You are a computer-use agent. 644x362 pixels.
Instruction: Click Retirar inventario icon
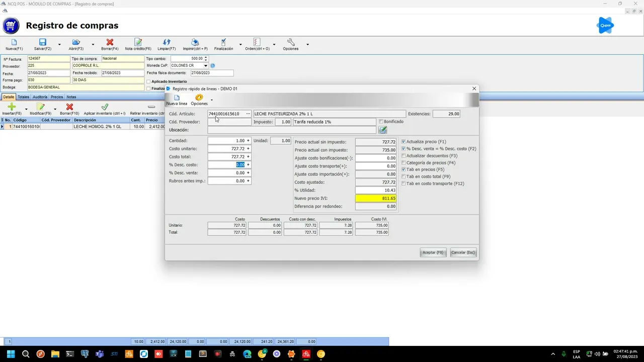pyautogui.click(x=151, y=107)
